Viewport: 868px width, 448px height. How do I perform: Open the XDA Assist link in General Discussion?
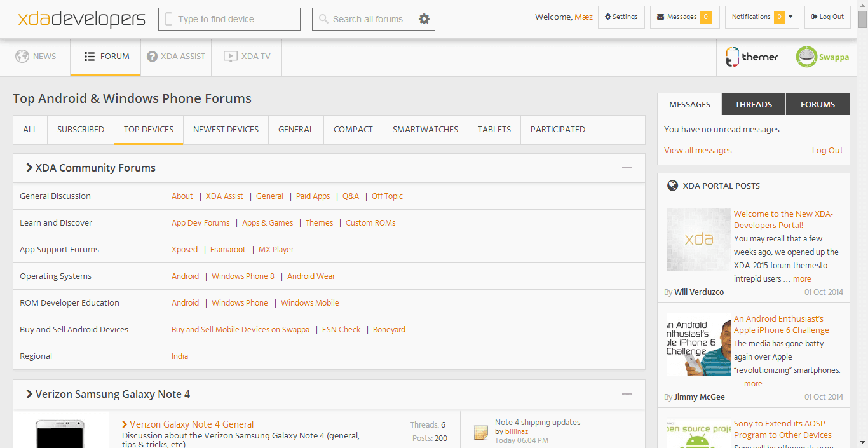coord(224,196)
